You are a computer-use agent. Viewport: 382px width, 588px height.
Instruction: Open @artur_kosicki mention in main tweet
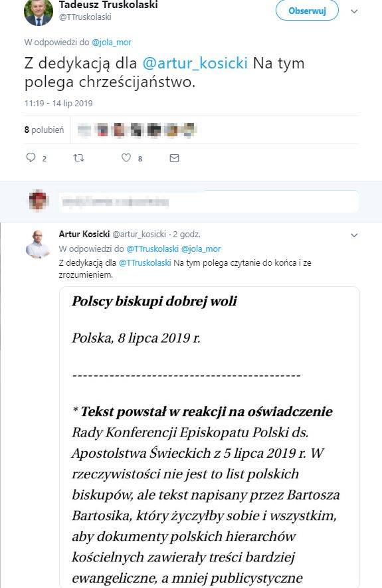pos(195,63)
